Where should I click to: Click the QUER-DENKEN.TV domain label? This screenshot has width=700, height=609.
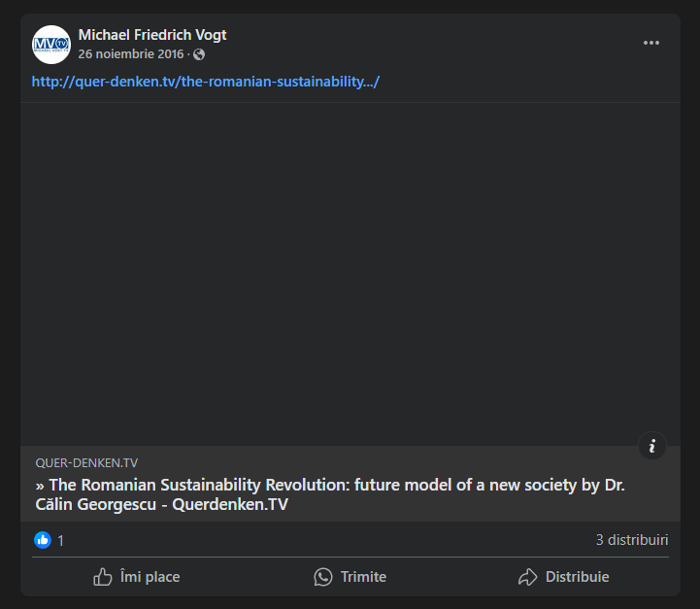click(86, 463)
